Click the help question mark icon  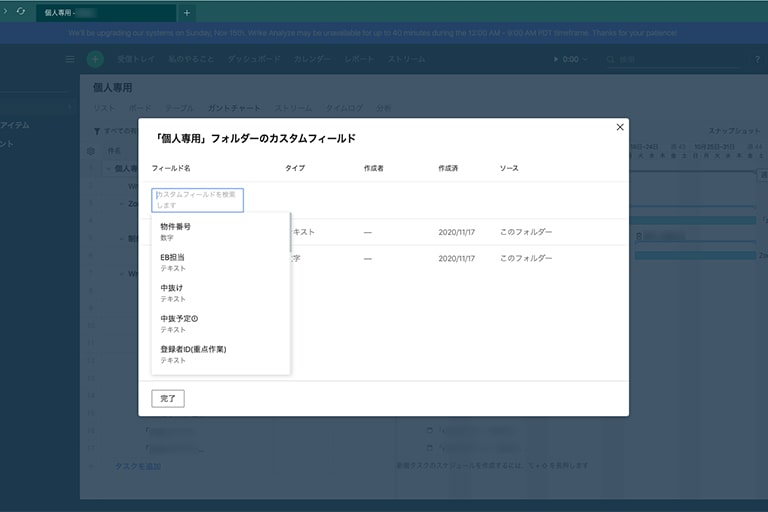(757, 60)
